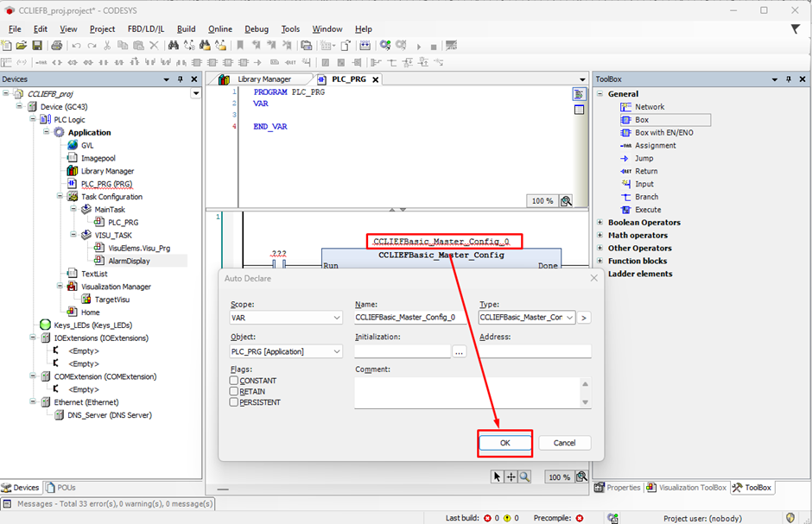
Task: Click the declaration editor zoom magnifier icon
Action: 566,200
